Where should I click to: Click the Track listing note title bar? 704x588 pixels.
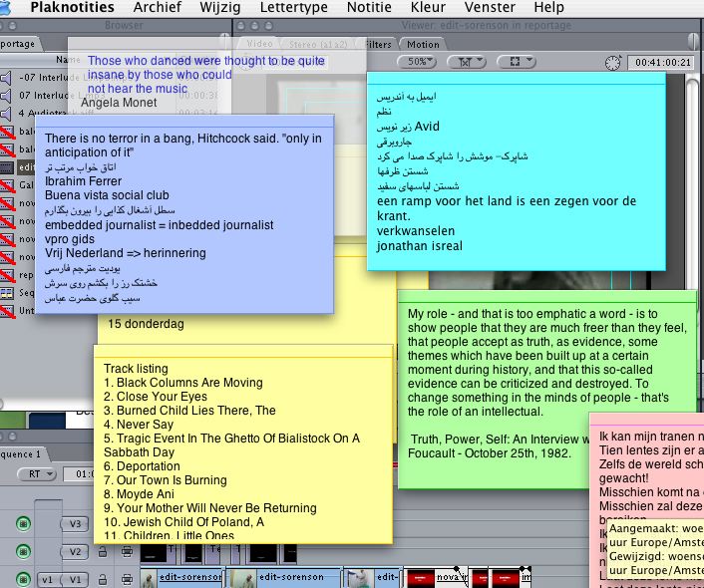click(243, 351)
